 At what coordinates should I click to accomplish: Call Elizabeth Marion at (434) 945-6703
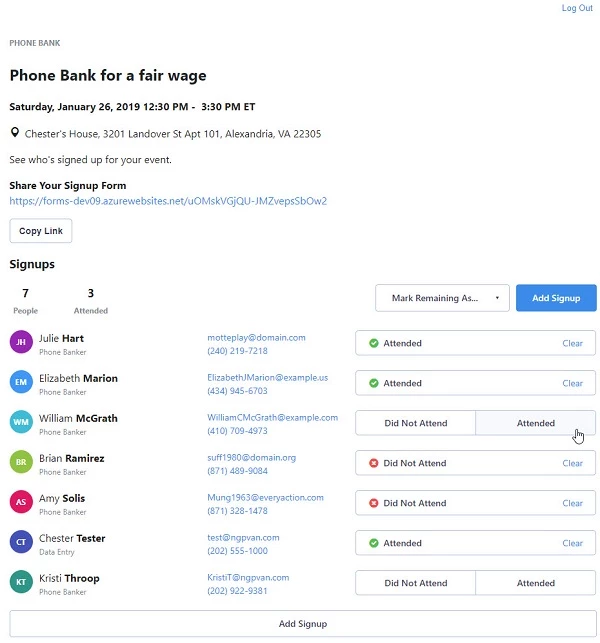point(237,391)
